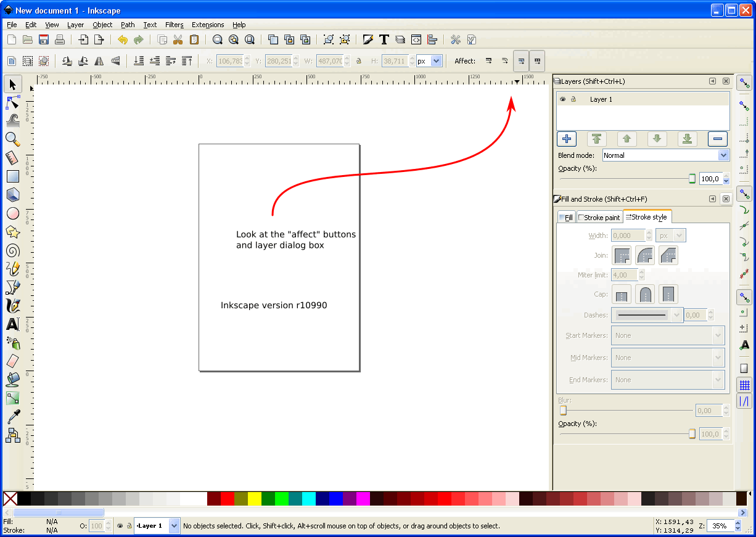Screen dimensions: 756x537
Task: Activate the Calligraphy tool
Action: coord(12,306)
